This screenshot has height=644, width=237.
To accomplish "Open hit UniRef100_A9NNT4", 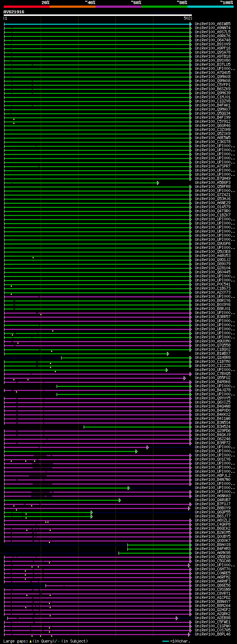I will coord(213,28).
